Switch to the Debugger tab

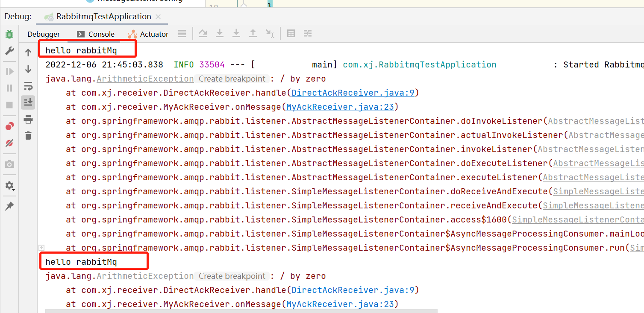(44, 34)
